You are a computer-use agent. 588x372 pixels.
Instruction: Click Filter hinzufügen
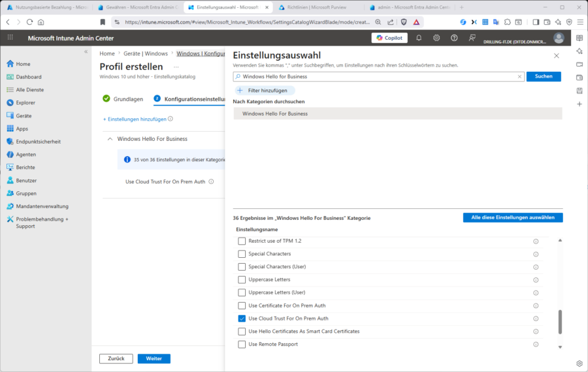[264, 90]
